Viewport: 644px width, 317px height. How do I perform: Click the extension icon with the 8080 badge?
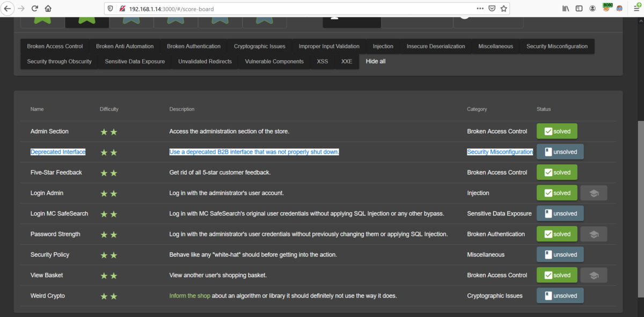click(x=608, y=8)
